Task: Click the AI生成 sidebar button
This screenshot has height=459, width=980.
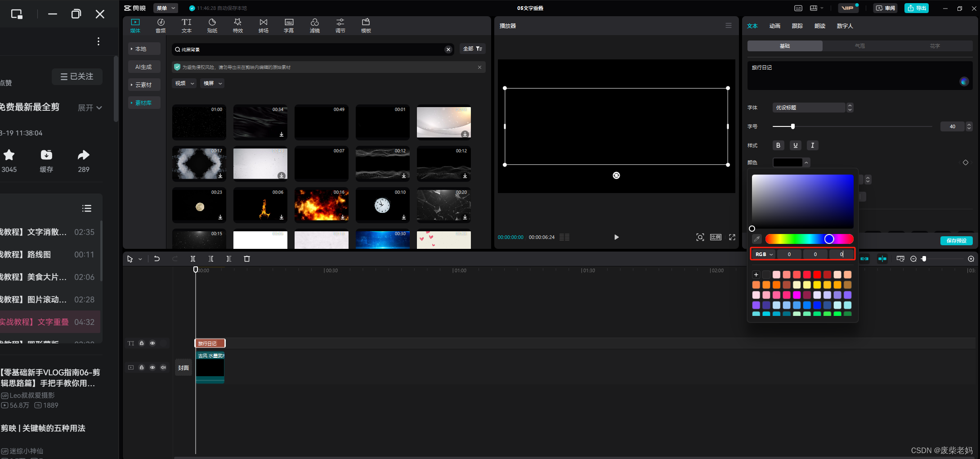Action: click(x=144, y=67)
